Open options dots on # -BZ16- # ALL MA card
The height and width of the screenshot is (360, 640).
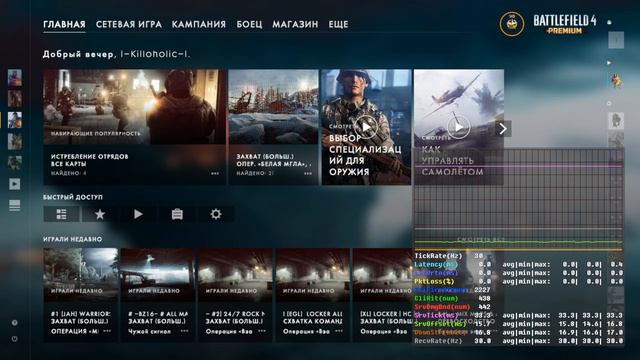click(x=184, y=331)
